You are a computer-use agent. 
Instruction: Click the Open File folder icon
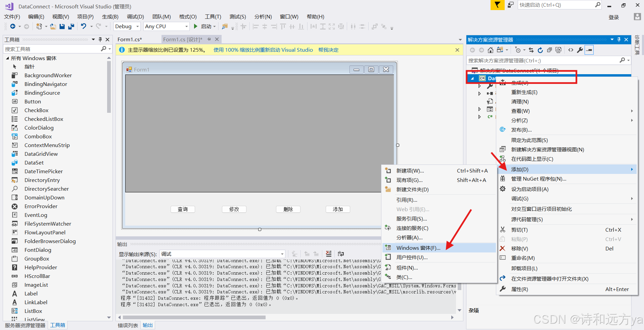(53, 26)
